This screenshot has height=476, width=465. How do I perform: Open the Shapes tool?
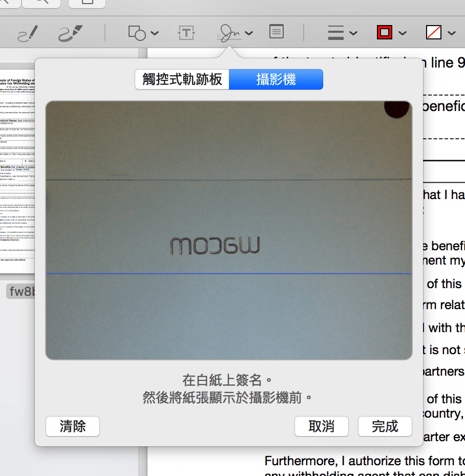pos(137,33)
